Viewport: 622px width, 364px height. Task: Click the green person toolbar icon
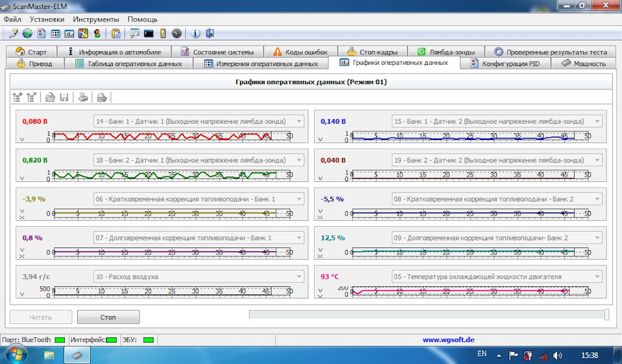pyautogui.click(x=97, y=34)
